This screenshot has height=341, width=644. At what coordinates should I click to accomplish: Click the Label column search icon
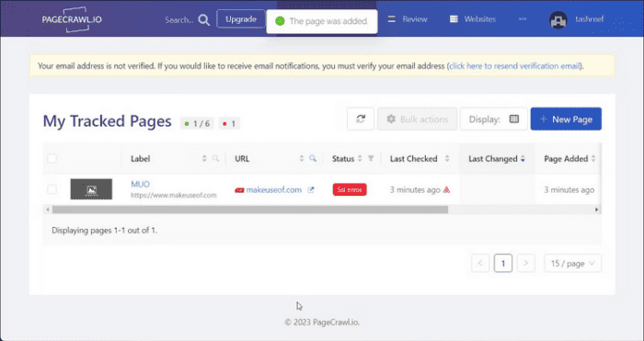(x=215, y=158)
